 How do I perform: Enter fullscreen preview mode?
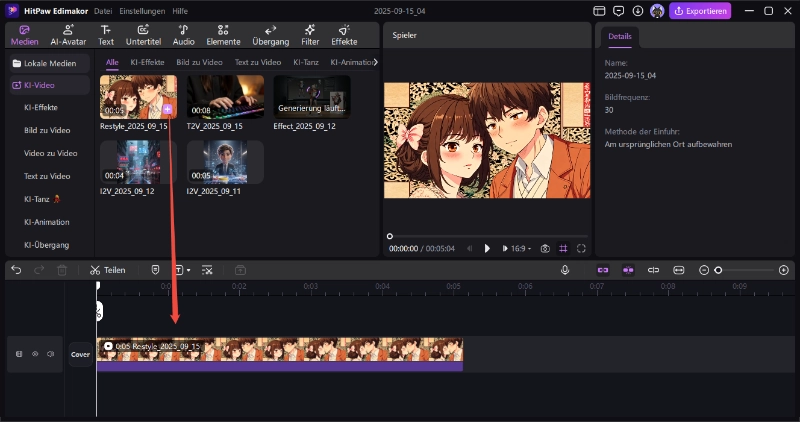[581, 249]
